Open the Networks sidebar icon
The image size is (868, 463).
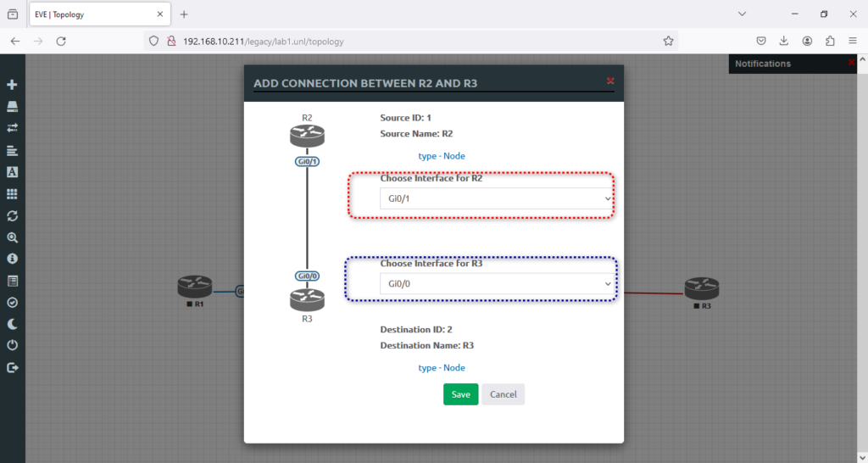point(12,128)
